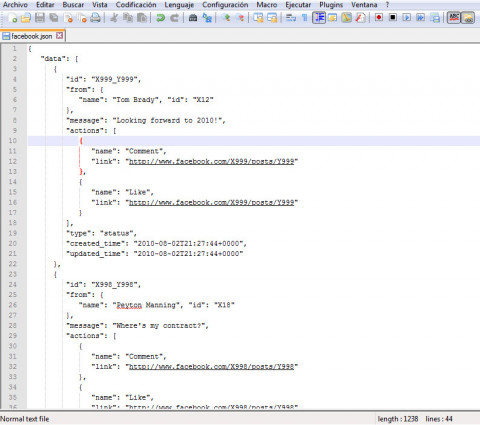Click the Open file folder icon

tap(26, 18)
